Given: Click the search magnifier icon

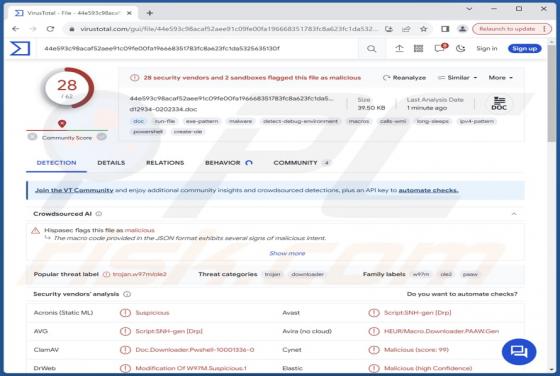Looking at the screenshot, I should click(x=371, y=49).
